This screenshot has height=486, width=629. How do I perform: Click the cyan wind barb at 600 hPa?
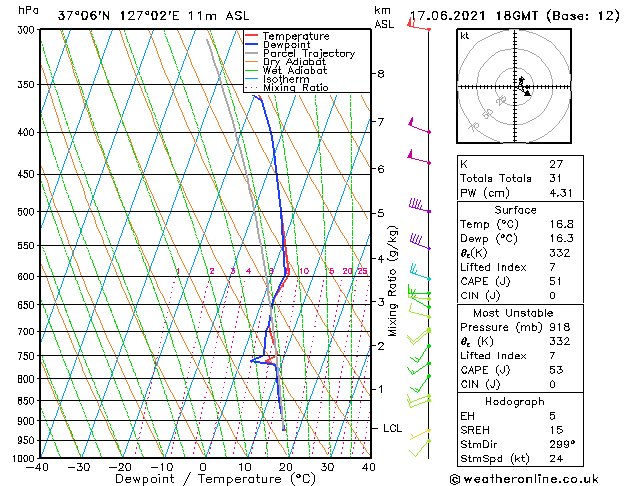[x=420, y=272]
